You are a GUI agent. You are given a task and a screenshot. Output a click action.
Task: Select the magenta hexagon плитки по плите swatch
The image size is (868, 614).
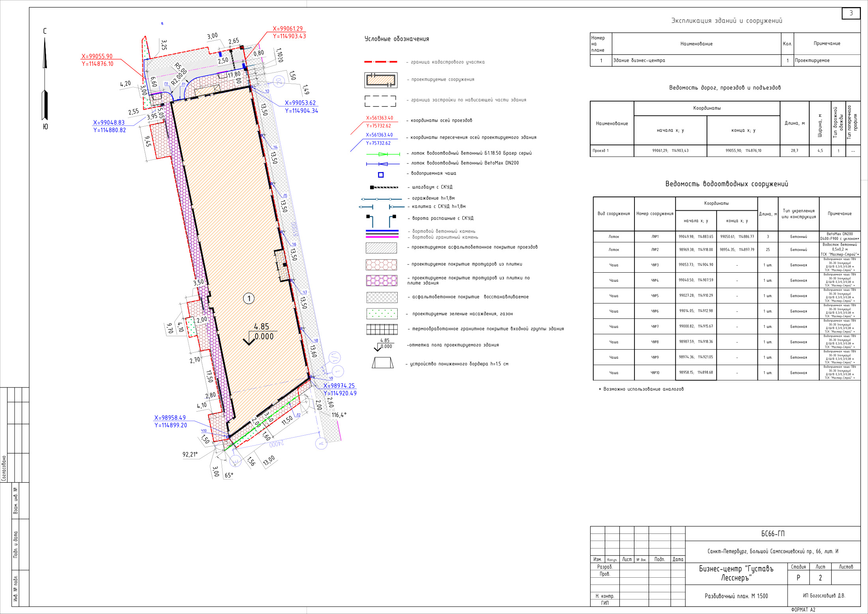point(382,281)
